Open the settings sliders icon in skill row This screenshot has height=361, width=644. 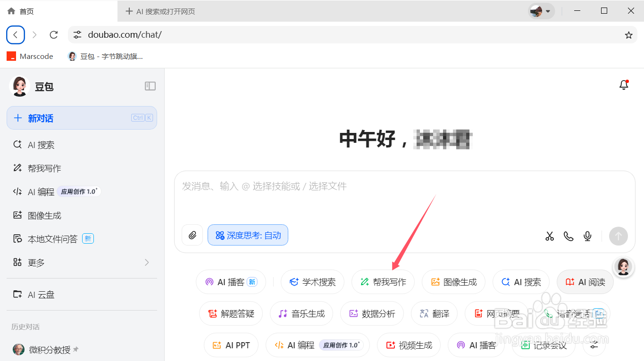coord(594,345)
